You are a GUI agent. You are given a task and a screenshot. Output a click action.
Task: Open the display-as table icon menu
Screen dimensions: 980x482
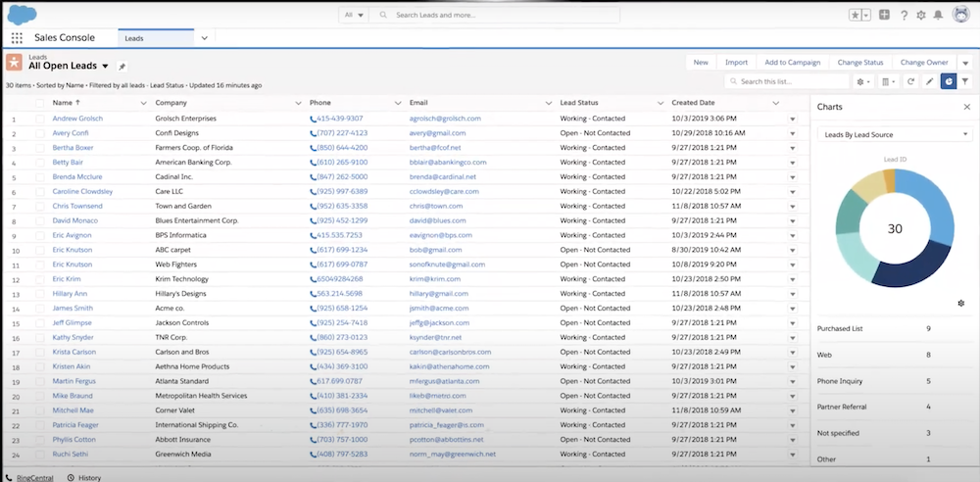[888, 81]
